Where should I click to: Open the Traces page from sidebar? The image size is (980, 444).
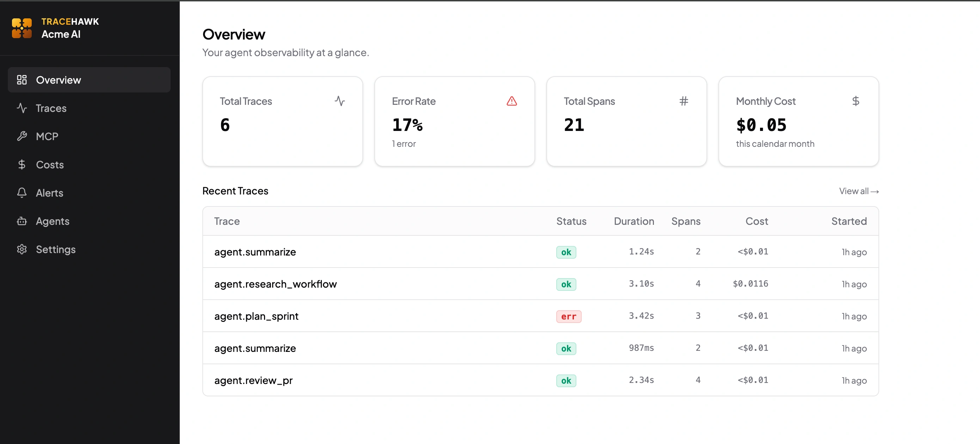51,108
